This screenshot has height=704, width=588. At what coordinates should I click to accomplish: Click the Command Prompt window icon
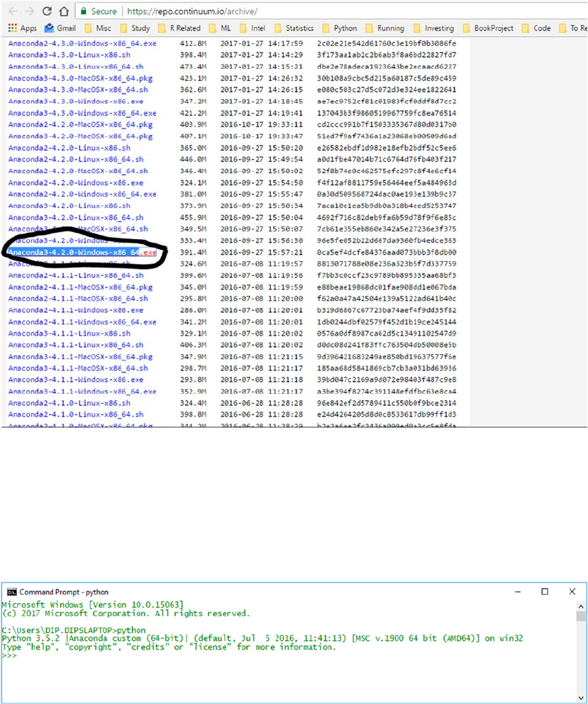click(x=11, y=592)
